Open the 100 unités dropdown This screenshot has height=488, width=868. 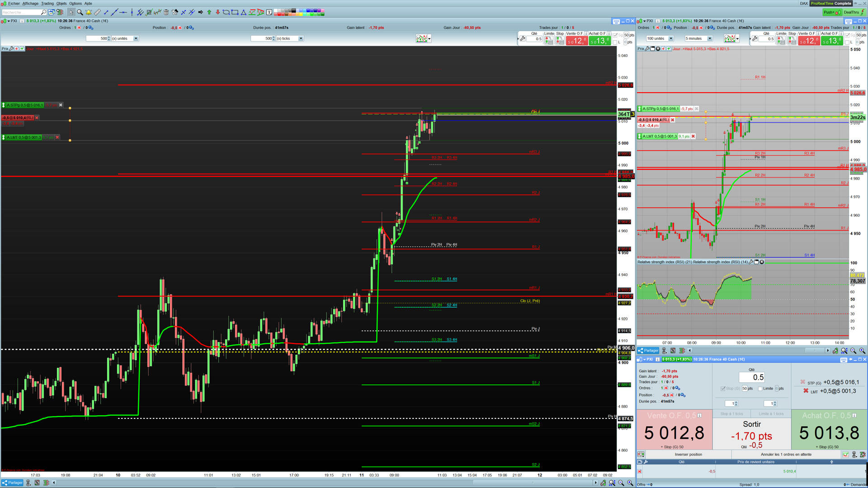670,38
